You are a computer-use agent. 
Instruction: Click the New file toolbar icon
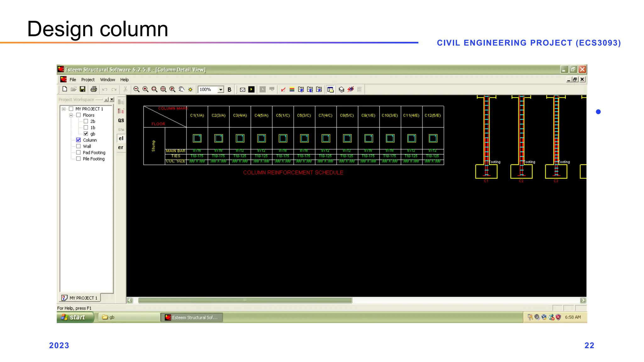64,89
